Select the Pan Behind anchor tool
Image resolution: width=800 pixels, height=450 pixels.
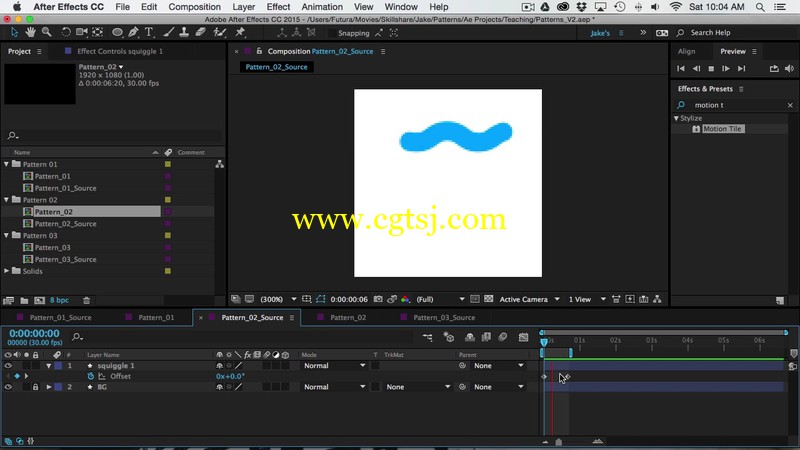[97, 32]
